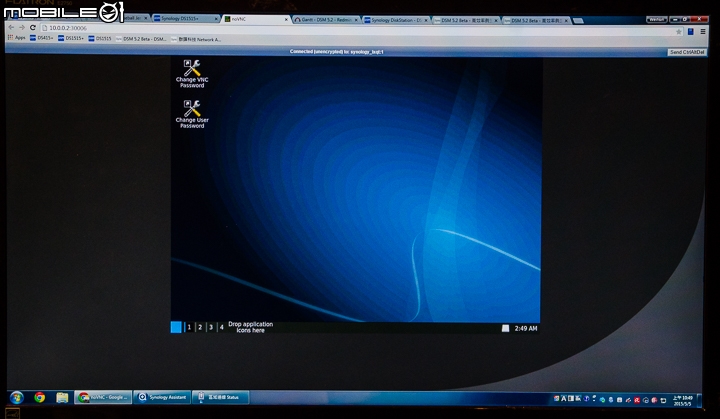Open Synology Assistant from the taskbar
720x419 pixels.
pyautogui.click(x=162, y=397)
